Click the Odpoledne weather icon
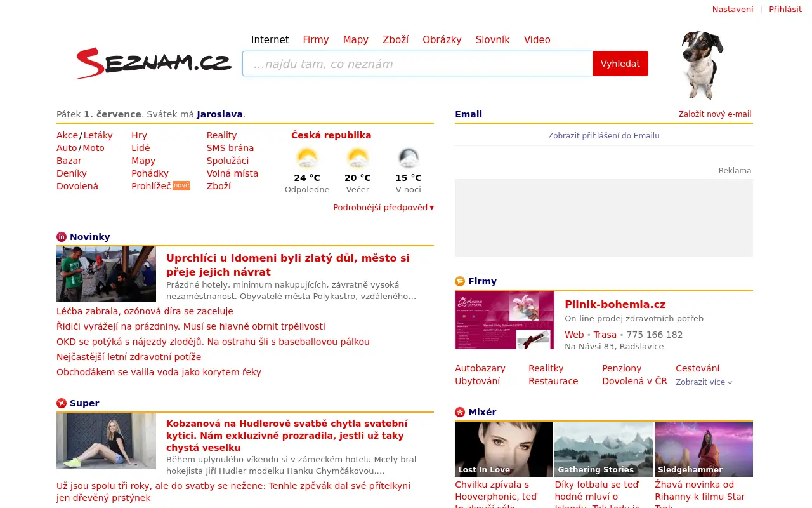 pyautogui.click(x=307, y=157)
